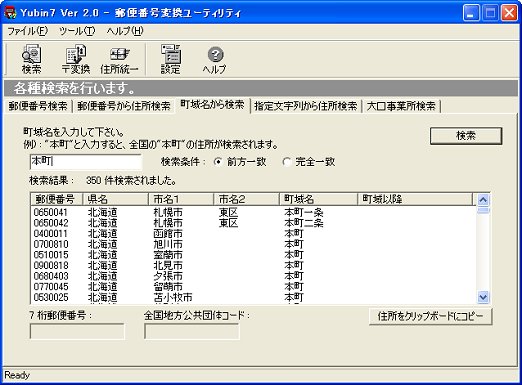Viewport: 522px width, 385px height.
Task: Click the results list scroll down arrow
Action: [483, 297]
